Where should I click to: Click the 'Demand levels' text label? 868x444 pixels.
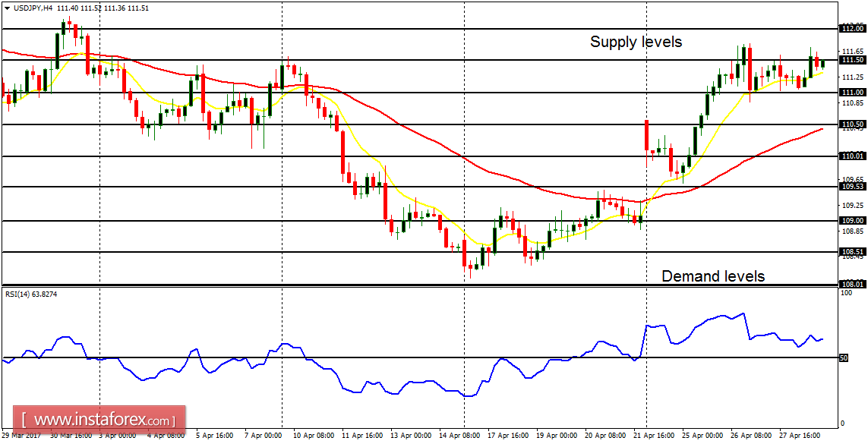(713, 276)
